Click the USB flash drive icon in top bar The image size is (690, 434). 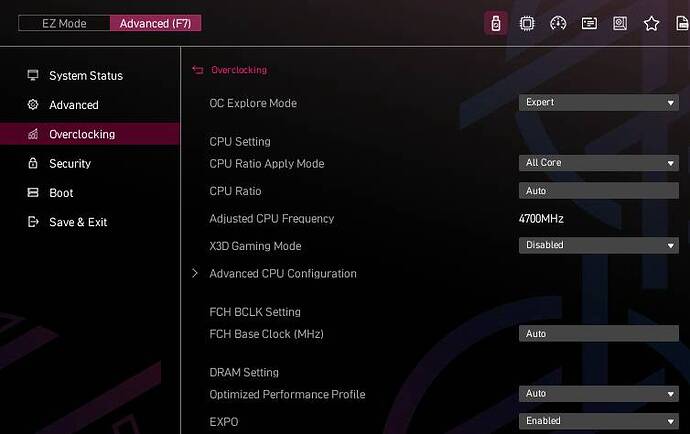pyautogui.click(x=495, y=23)
